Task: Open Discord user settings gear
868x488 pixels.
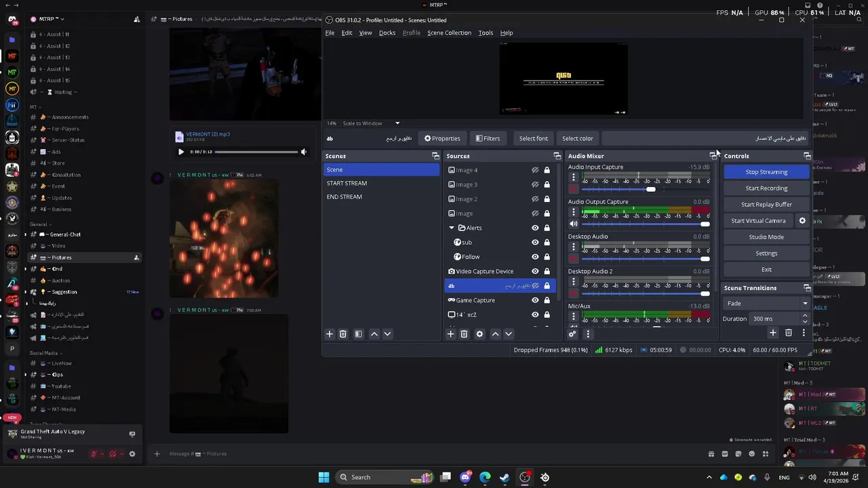Action: (x=132, y=453)
